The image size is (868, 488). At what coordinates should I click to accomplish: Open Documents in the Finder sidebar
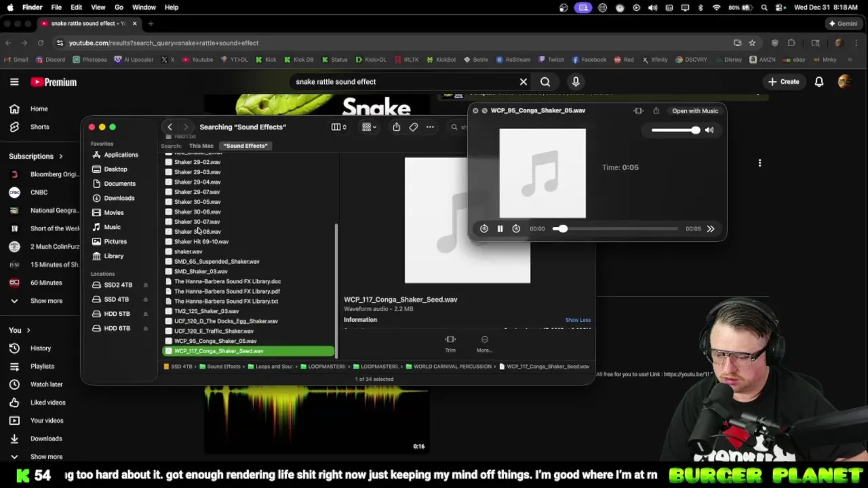119,184
